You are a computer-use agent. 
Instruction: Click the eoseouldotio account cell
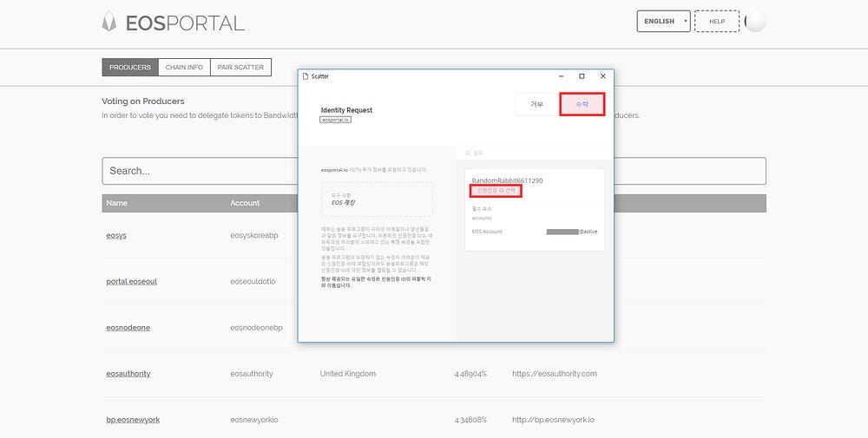(x=253, y=282)
